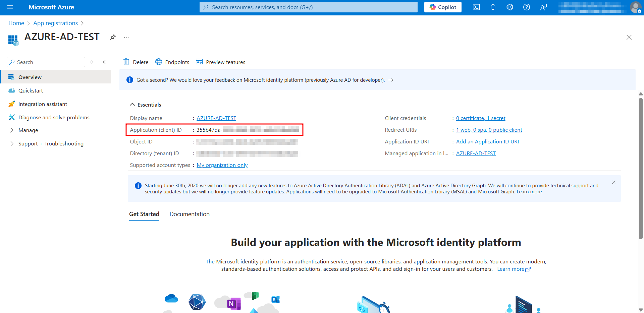
Task: Open the account avatar menu
Action: tap(636, 7)
